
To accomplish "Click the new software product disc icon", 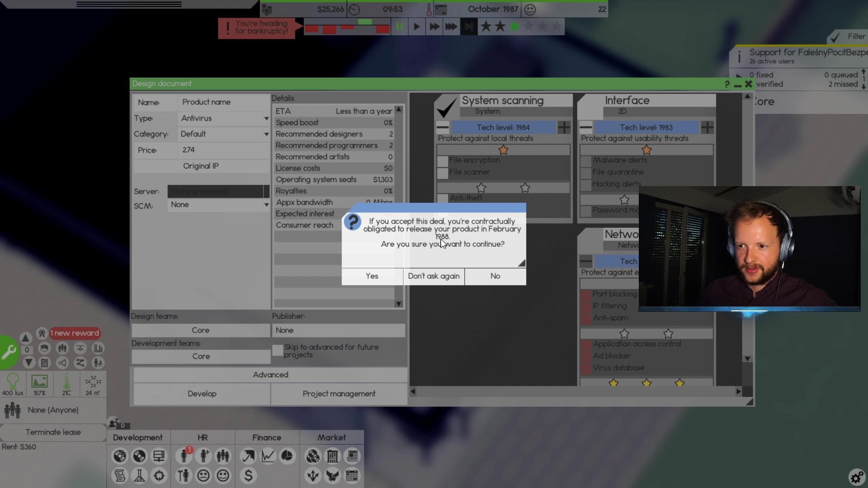I will click(x=120, y=456).
